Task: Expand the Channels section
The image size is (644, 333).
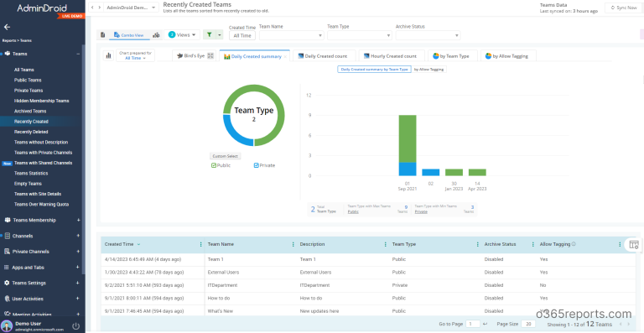Action: (78, 236)
